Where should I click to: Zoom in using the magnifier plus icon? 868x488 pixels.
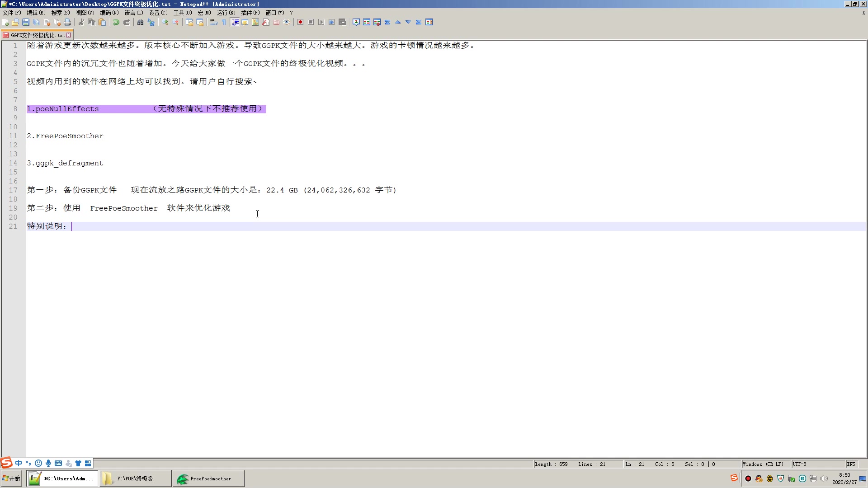tap(165, 22)
